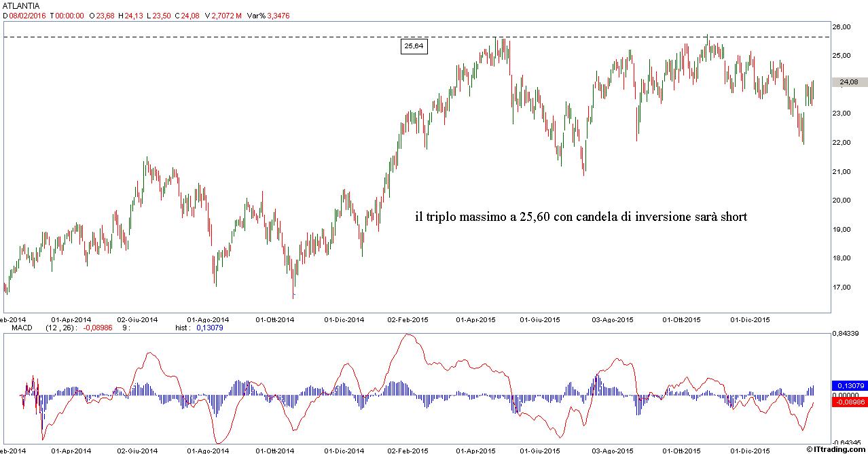
Task: Select the 'il triplo massimo' annotation text
Action: click(x=581, y=217)
